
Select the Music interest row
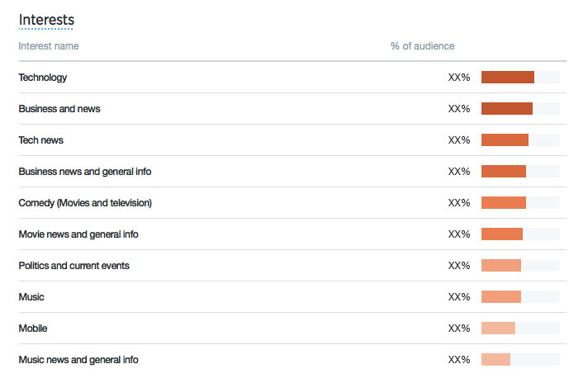(x=31, y=297)
